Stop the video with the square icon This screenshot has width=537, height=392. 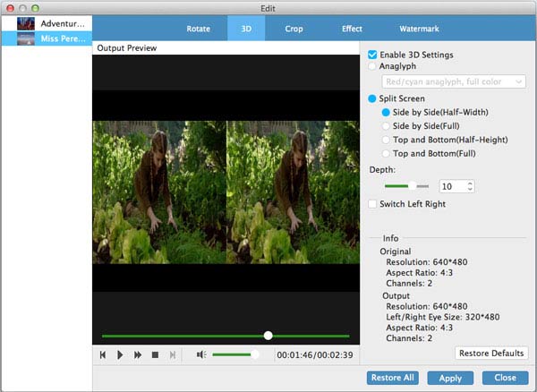[155, 355]
